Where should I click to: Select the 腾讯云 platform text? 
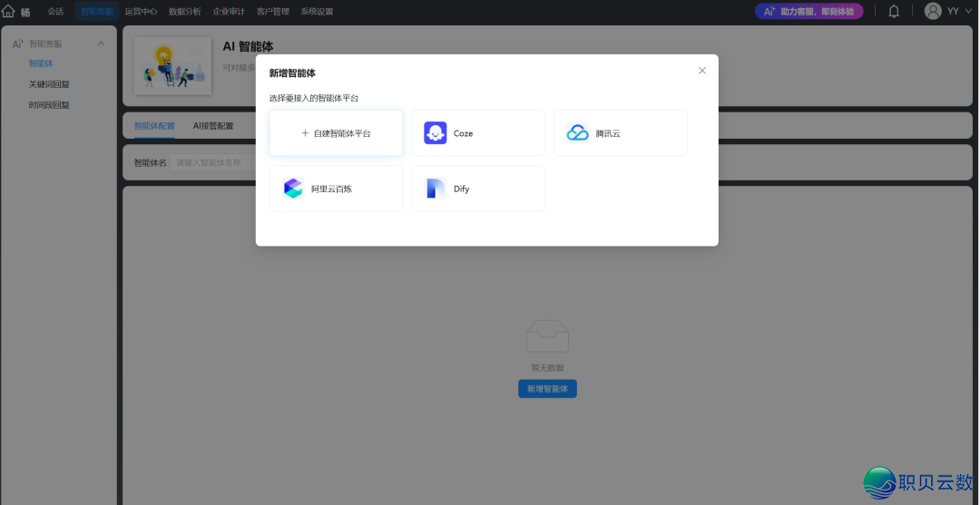pyautogui.click(x=608, y=133)
